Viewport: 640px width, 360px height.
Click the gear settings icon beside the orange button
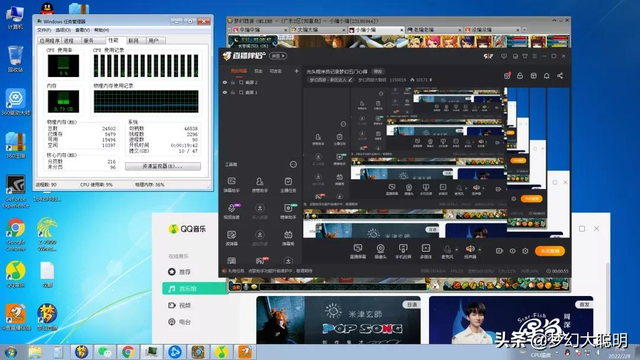[525, 251]
